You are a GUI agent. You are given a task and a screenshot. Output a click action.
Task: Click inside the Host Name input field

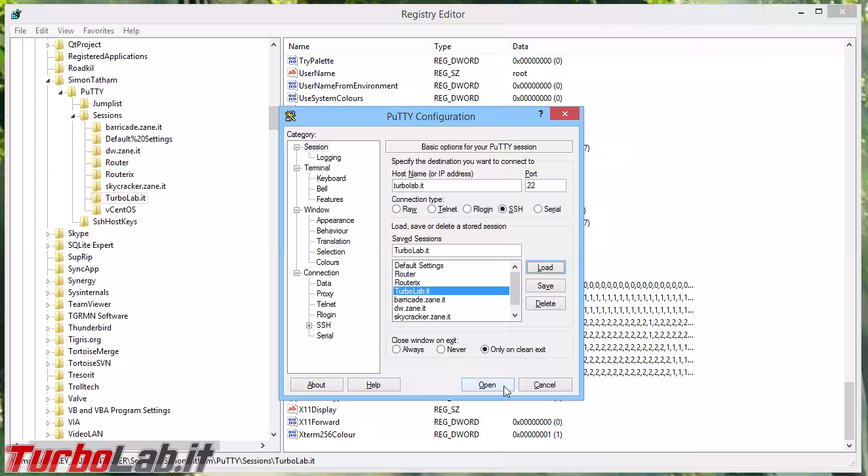456,186
